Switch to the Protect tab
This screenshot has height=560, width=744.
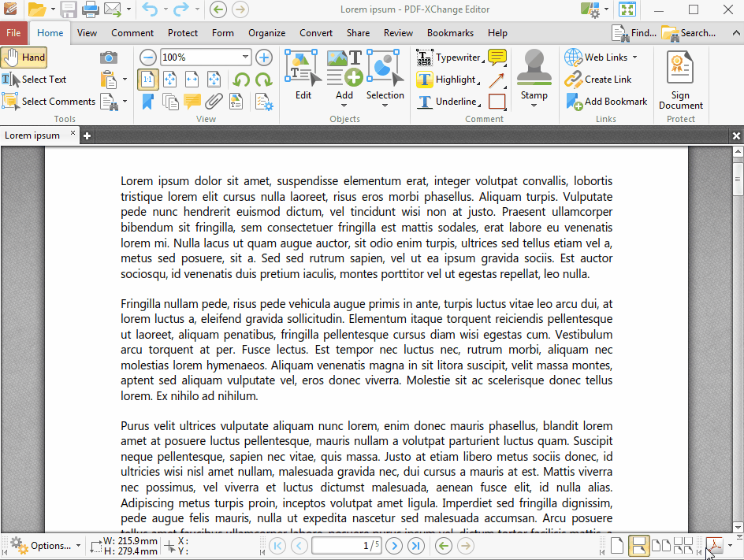pyautogui.click(x=183, y=33)
